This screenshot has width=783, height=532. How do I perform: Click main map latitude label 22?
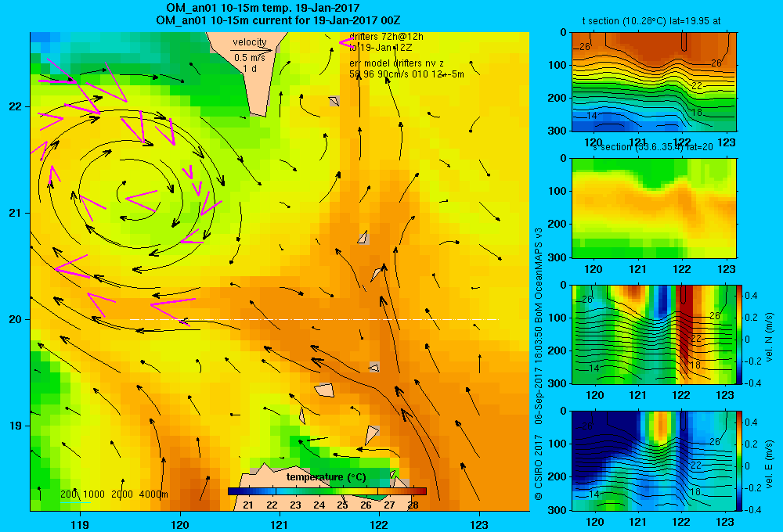coord(15,106)
